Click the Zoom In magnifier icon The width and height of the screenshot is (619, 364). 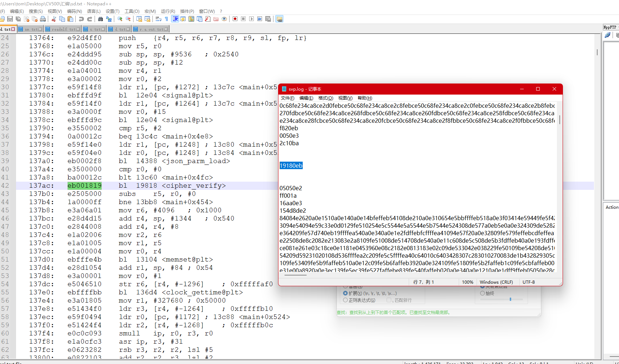pyautogui.click(x=120, y=19)
